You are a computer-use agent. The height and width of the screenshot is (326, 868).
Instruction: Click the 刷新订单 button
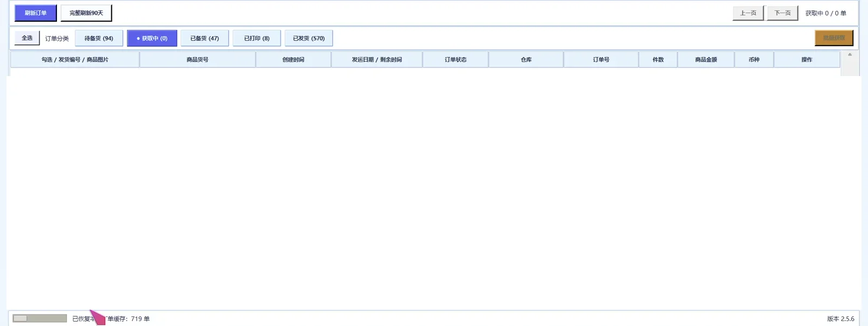(36, 13)
